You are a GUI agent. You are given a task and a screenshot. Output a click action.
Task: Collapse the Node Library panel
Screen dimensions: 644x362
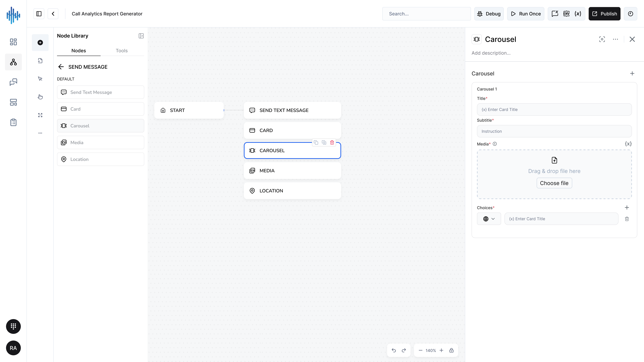(x=141, y=36)
